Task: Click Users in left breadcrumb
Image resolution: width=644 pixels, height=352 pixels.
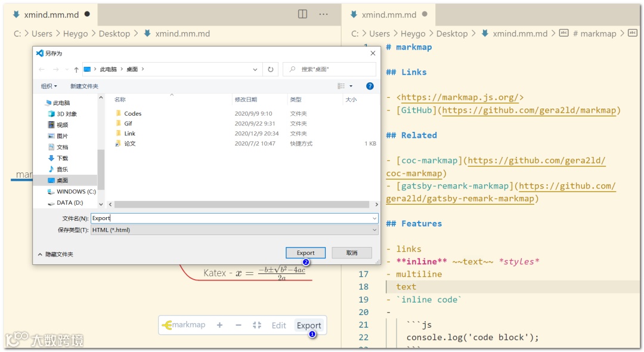Action: pos(42,33)
